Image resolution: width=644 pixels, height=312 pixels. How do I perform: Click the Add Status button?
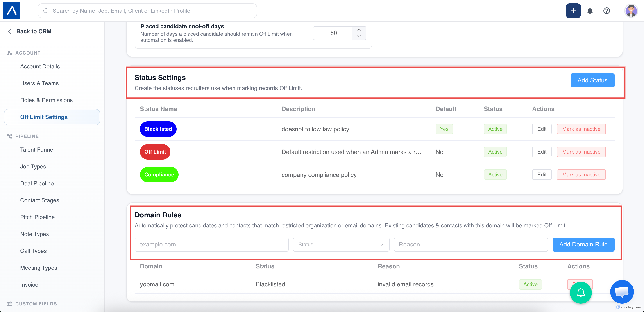click(592, 80)
